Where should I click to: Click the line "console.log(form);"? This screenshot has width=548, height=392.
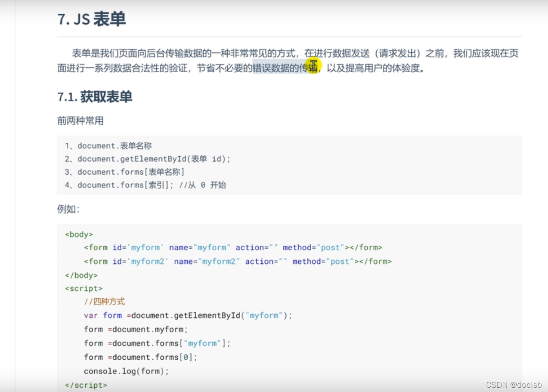click(x=127, y=371)
